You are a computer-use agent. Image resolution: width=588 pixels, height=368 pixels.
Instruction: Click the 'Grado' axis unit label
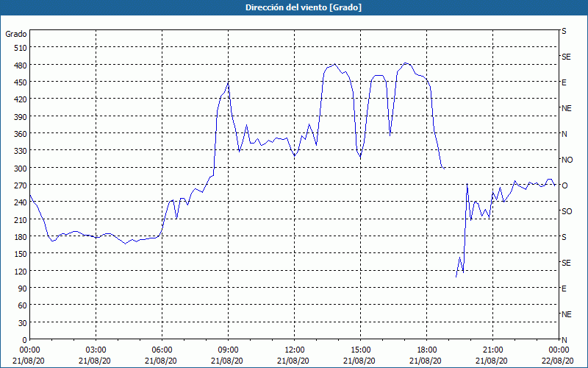click(x=16, y=34)
